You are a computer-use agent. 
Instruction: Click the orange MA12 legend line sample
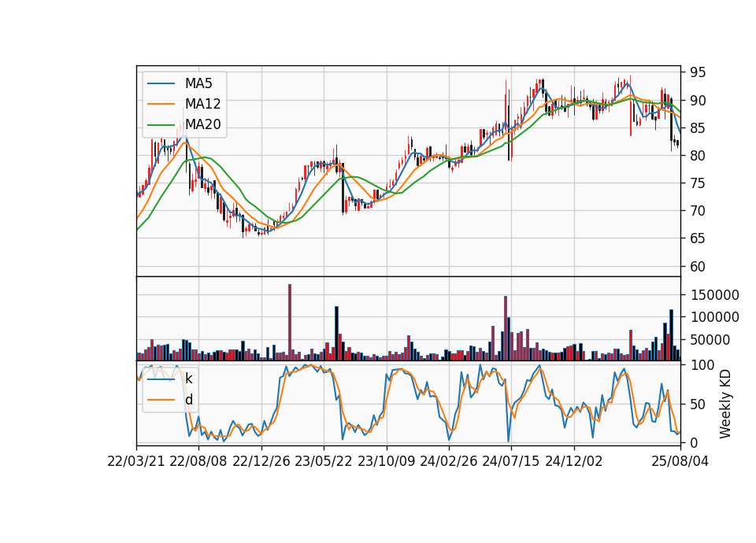click(x=161, y=104)
